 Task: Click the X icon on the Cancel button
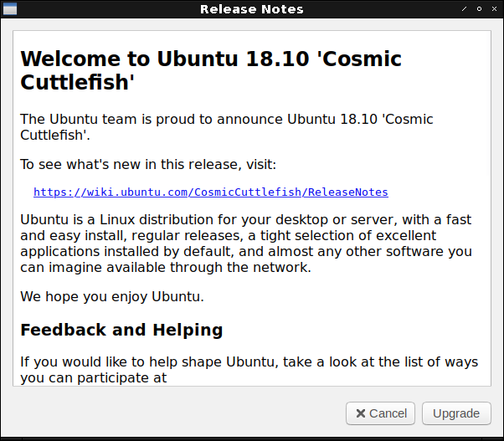(360, 413)
